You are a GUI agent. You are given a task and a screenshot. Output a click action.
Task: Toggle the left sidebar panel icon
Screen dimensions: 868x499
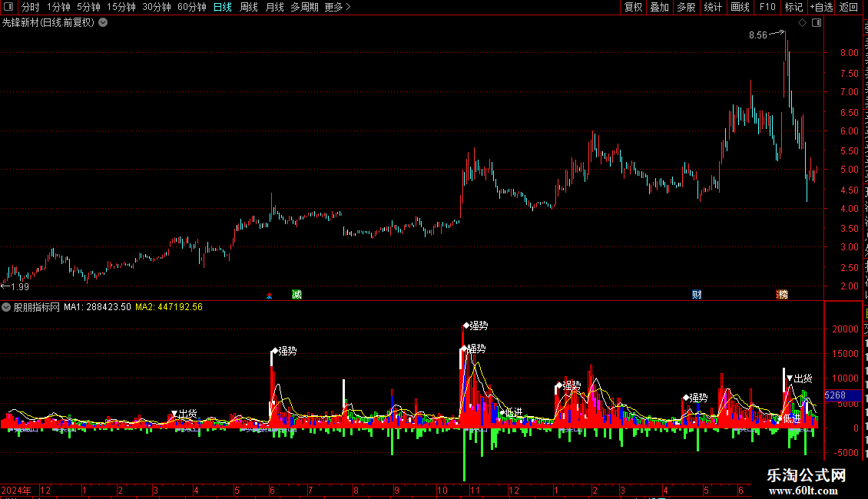pyautogui.click(x=8, y=7)
